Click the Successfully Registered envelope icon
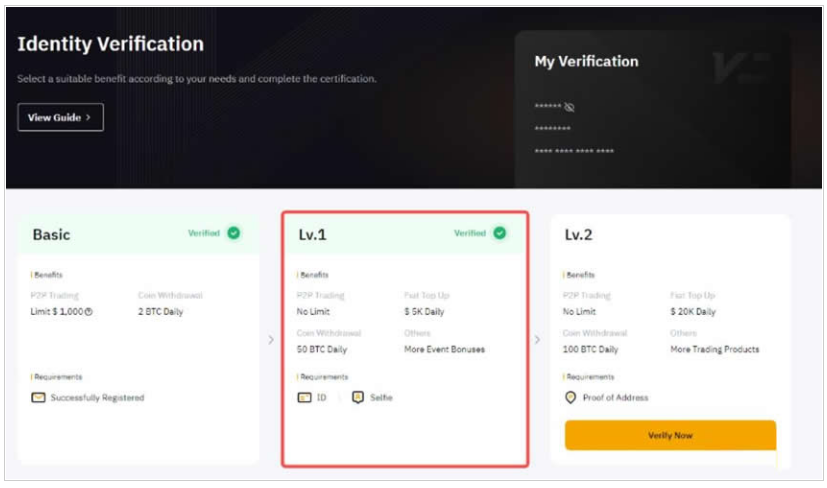 pyautogui.click(x=39, y=397)
